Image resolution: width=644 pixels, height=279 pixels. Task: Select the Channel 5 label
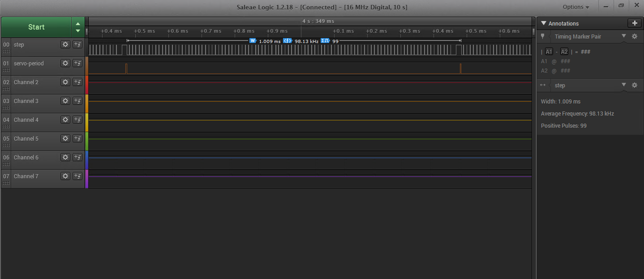pos(26,138)
